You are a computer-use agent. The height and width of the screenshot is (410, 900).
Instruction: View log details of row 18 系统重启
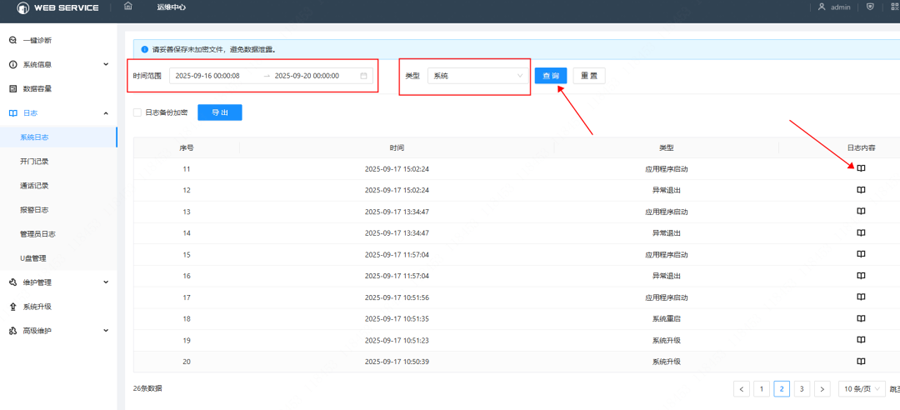pos(860,318)
